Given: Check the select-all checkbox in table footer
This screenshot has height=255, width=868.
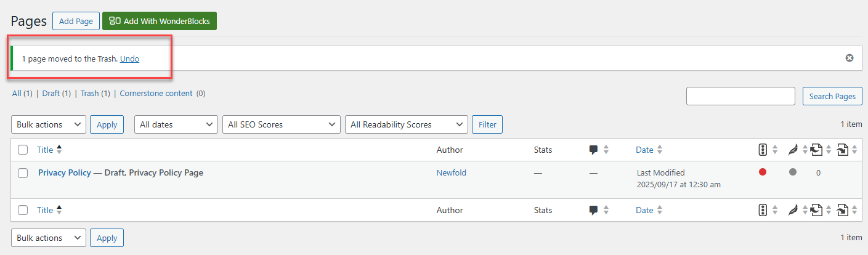Looking at the screenshot, I should pyautogui.click(x=23, y=210).
